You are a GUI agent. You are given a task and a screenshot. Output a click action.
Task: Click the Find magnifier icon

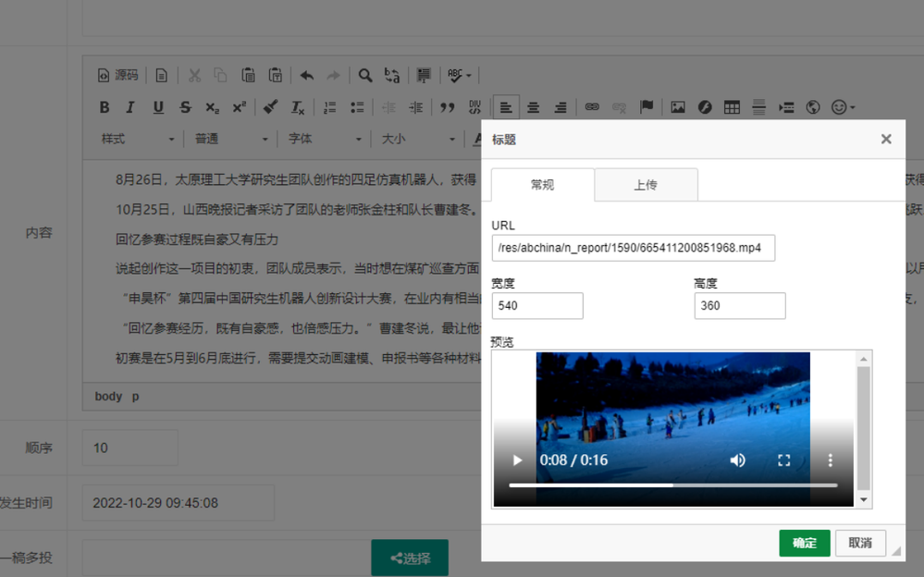click(365, 75)
